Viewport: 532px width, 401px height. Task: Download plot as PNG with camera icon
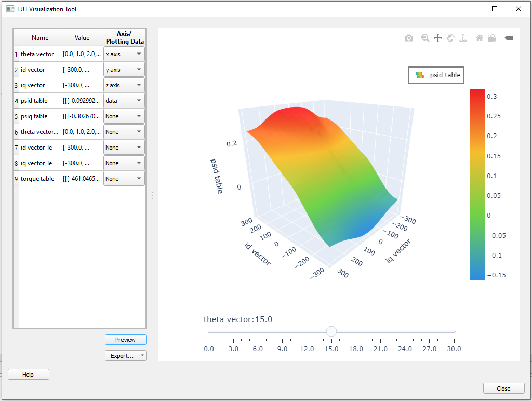tap(409, 38)
